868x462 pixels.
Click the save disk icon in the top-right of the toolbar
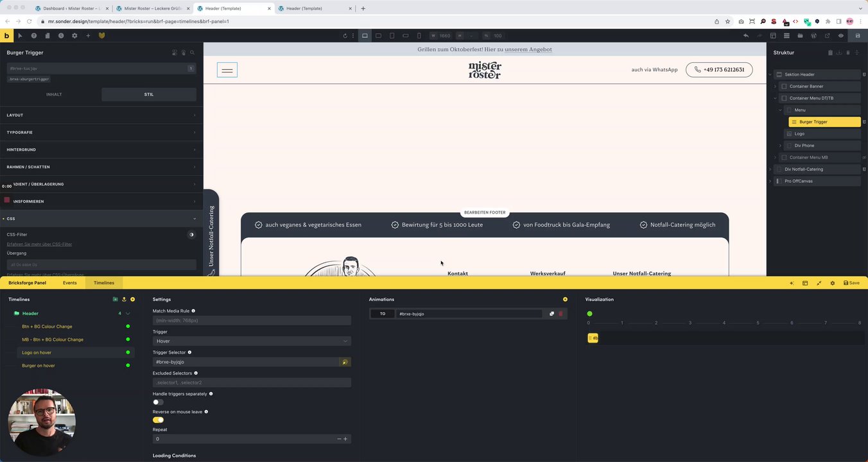(x=858, y=36)
